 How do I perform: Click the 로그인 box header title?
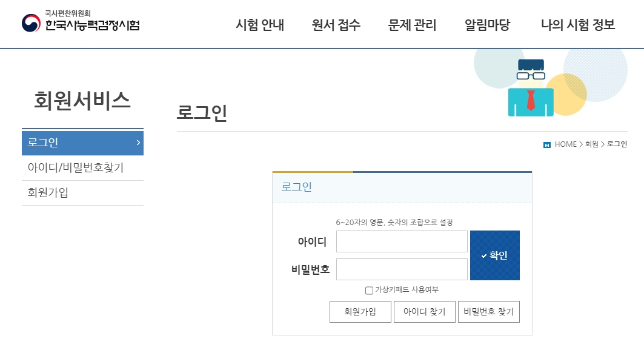point(296,187)
